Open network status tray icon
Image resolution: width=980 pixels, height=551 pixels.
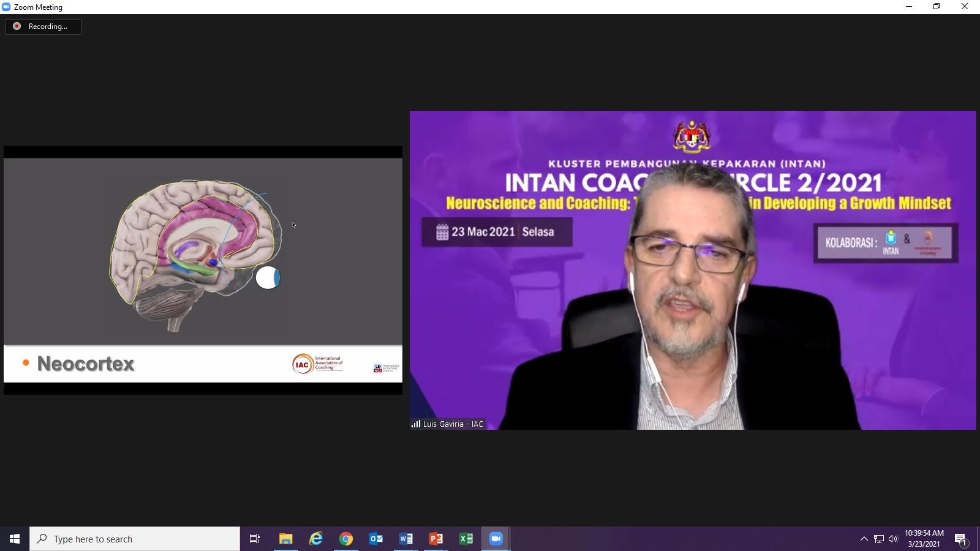(879, 539)
